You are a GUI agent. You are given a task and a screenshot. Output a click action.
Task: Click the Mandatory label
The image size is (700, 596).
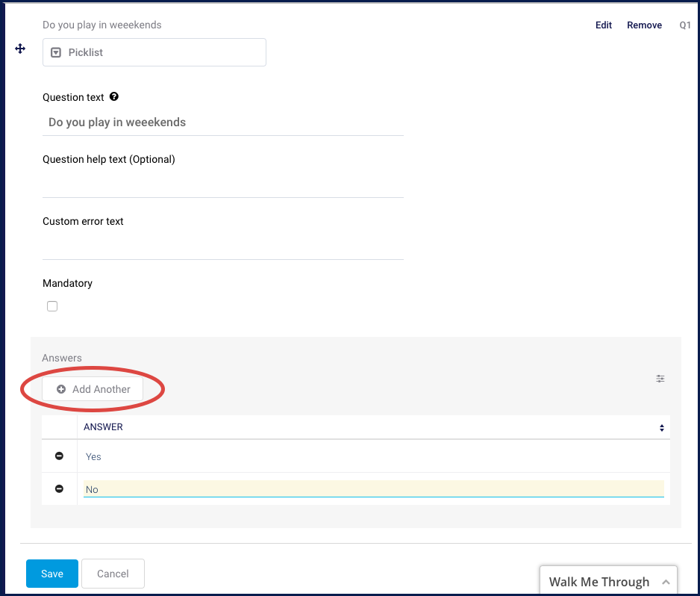coord(67,283)
